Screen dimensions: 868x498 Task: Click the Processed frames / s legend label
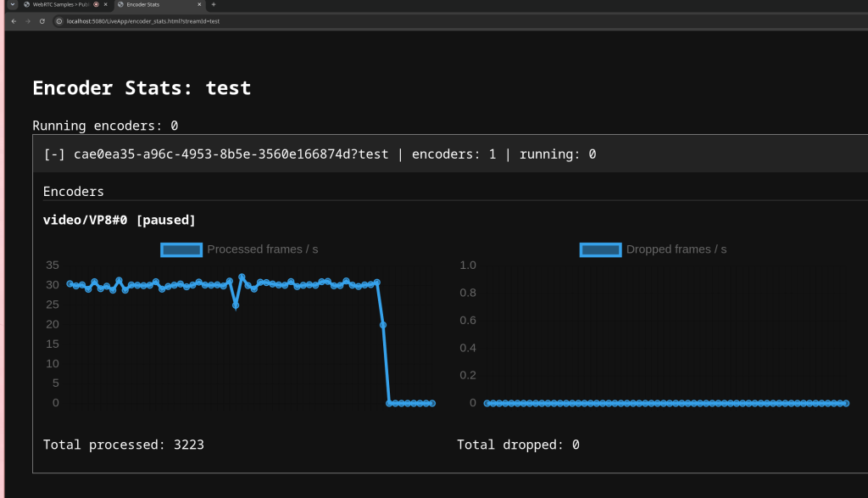[263, 249]
